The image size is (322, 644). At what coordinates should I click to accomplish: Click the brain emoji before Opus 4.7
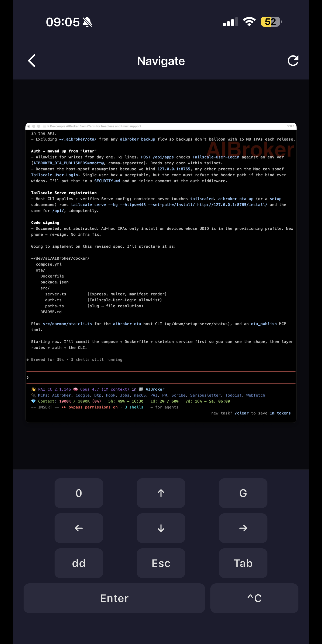(75, 389)
